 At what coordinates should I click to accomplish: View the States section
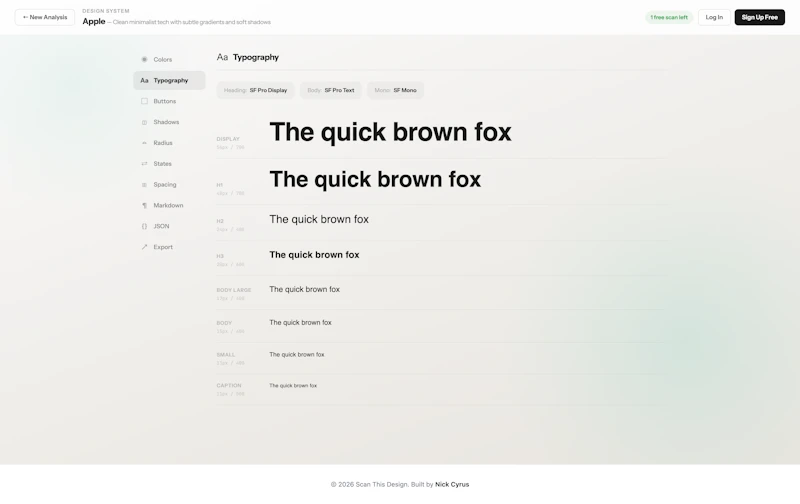169,164
